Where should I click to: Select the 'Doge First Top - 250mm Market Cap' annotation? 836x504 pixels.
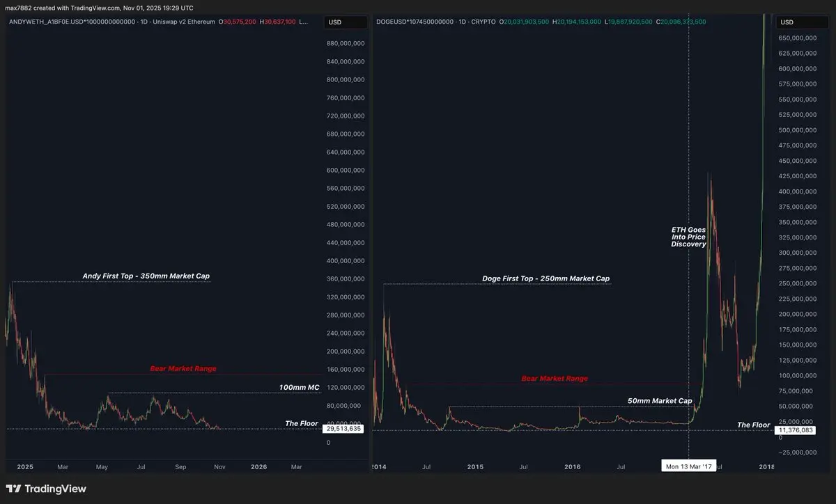point(546,278)
